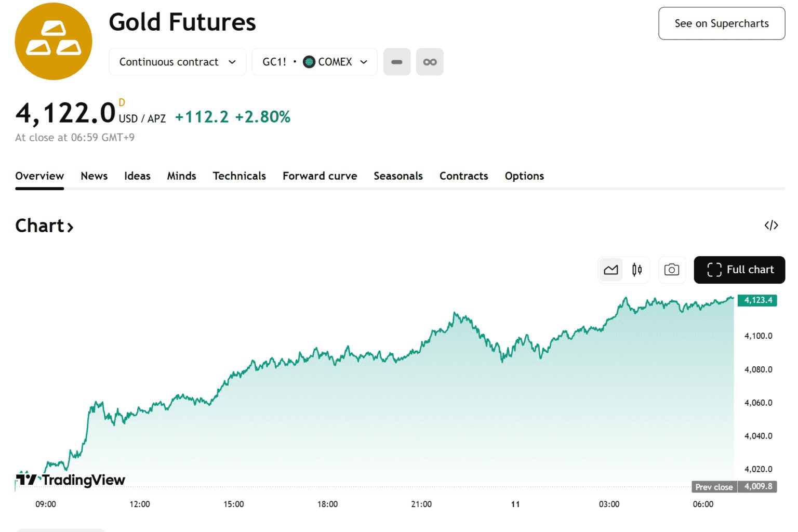Take a chart snapshot with camera icon

click(x=672, y=270)
